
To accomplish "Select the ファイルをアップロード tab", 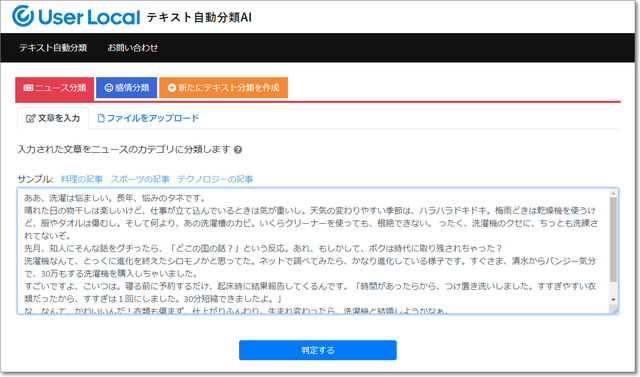I will pos(148,118).
